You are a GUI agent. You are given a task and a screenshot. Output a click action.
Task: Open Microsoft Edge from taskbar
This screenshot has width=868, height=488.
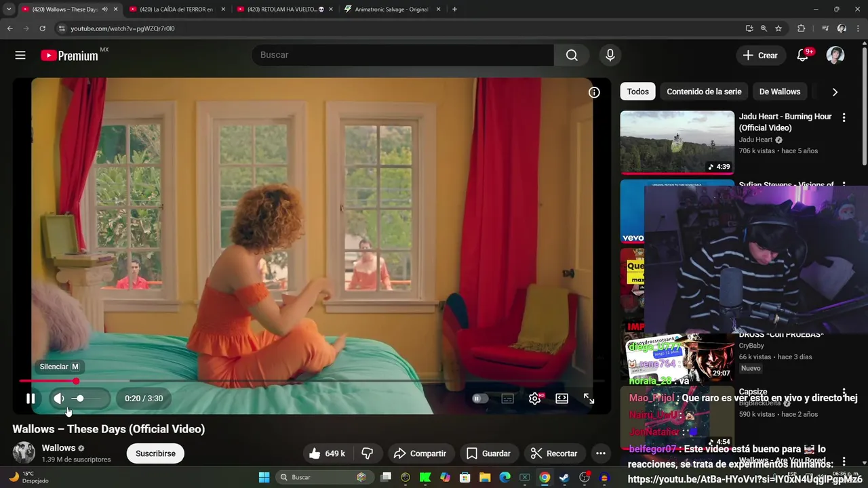[x=505, y=477]
